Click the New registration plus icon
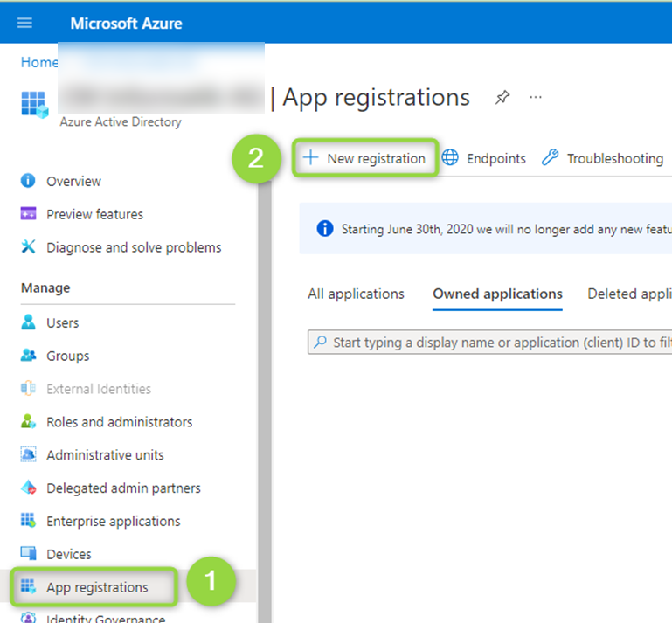The width and height of the screenshot is (672, 623). tap(310, 157)
